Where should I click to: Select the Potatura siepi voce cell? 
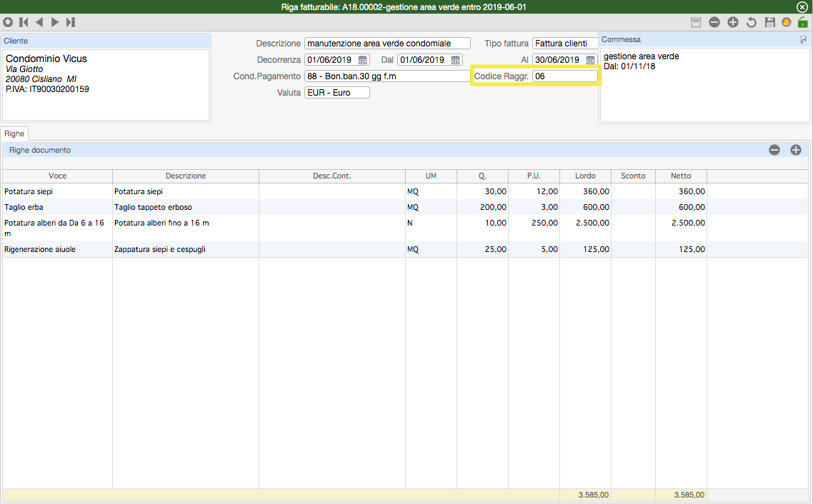click(x=58, y=191)
